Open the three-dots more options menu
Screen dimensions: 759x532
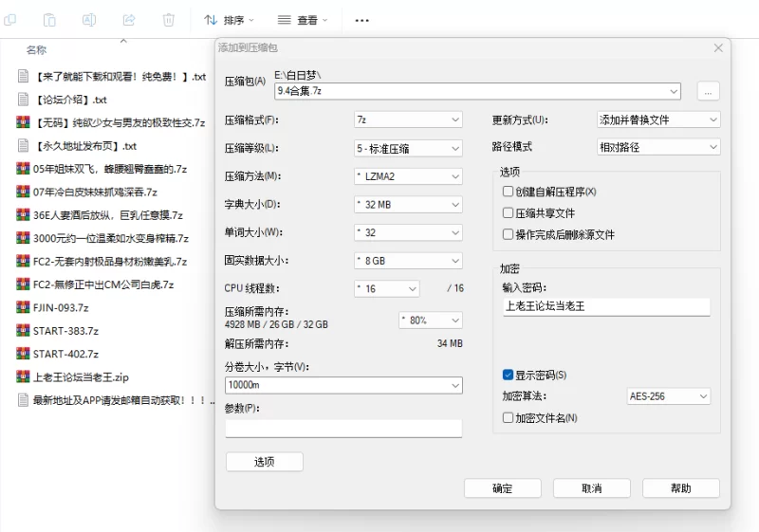362,20
